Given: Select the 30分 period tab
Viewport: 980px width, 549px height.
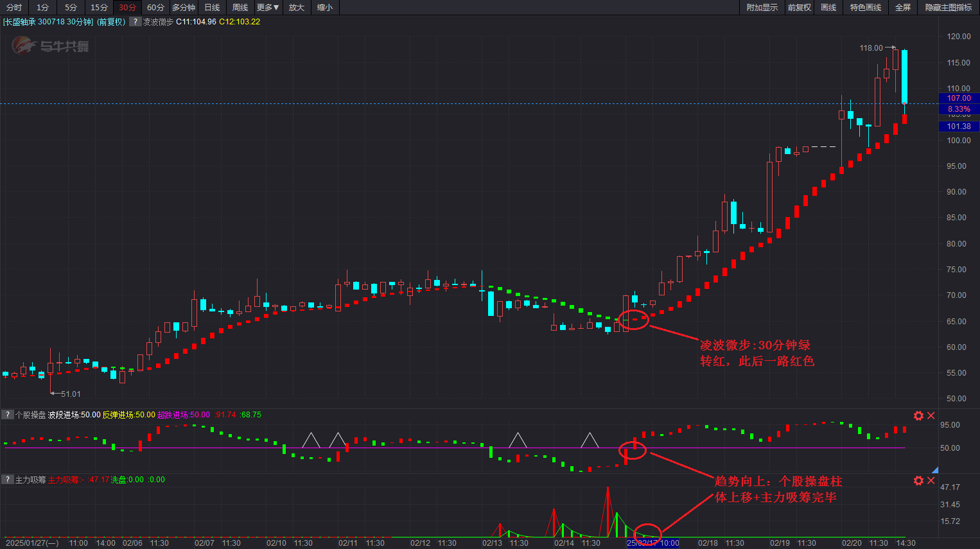Looking at the screenshot, I should (x=127, y=8).
